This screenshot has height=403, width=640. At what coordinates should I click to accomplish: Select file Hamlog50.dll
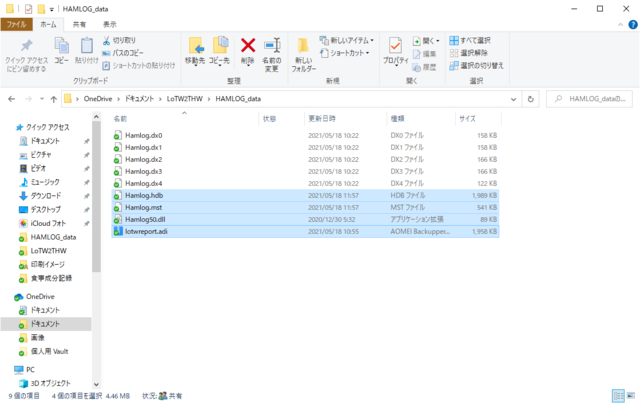(305, 219)
